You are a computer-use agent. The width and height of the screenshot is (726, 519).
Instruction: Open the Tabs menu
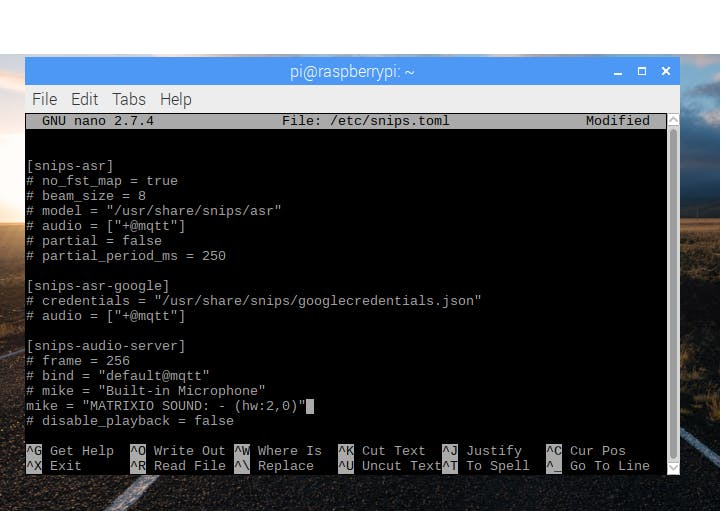click(129, 99)
